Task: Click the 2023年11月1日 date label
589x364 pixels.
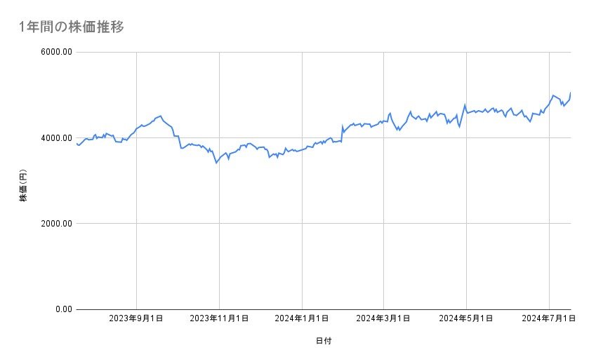Action: point(219,319)
